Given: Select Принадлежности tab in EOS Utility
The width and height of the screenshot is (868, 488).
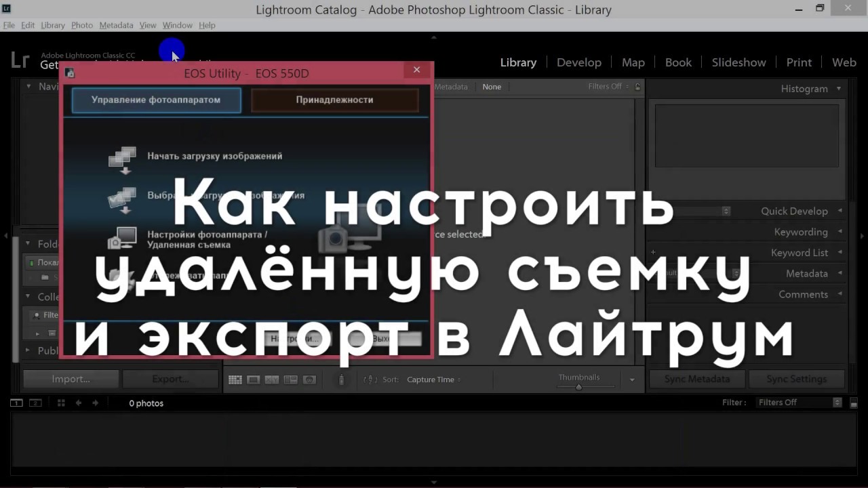Looking at the screenshot, I should pyautogui.click(x=334, y=100).
